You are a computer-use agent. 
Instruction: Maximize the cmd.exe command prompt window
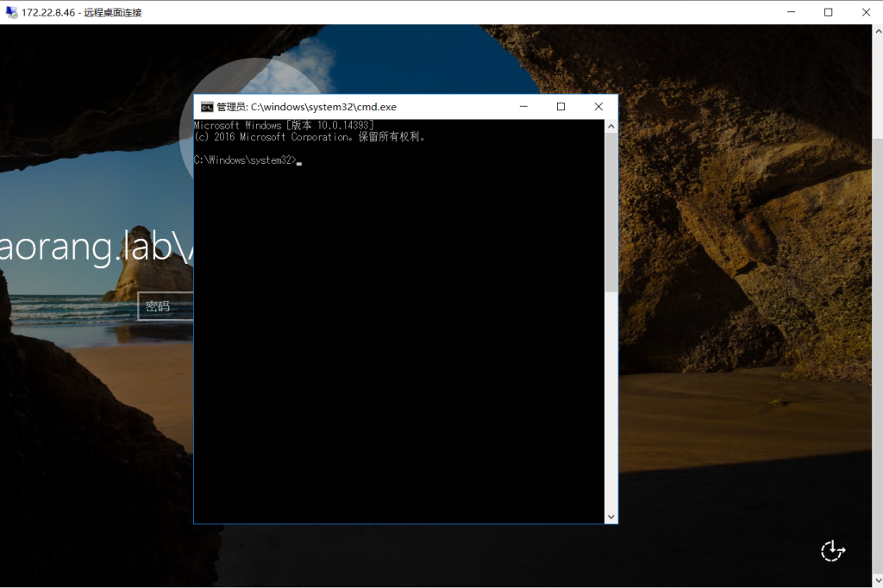[560, 107]
